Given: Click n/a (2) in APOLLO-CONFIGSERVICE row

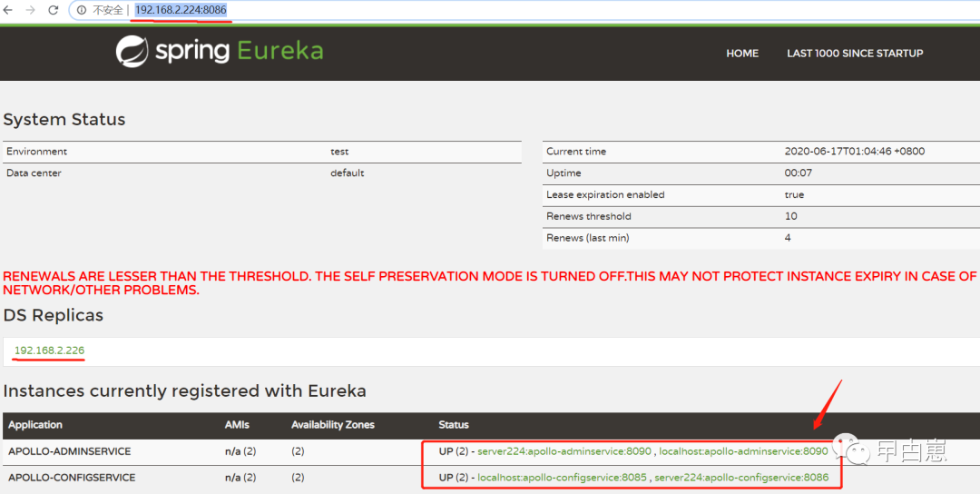Looking at the screenshot, I should 240,478.
